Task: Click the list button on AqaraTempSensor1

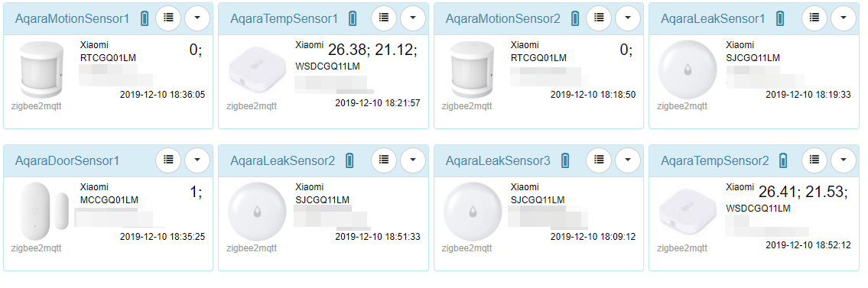Action: coord(384,18)
